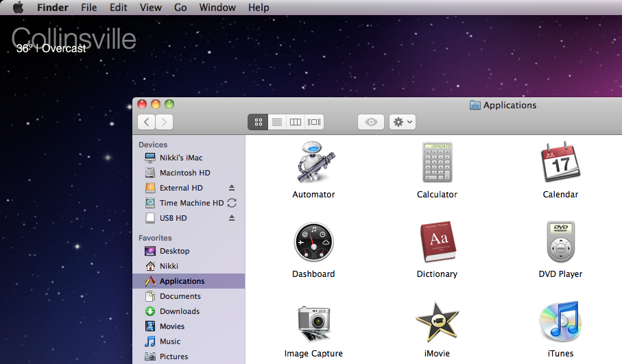Click the Calculator label text
The height and width of the screenshot is (364, 622).
437,194
